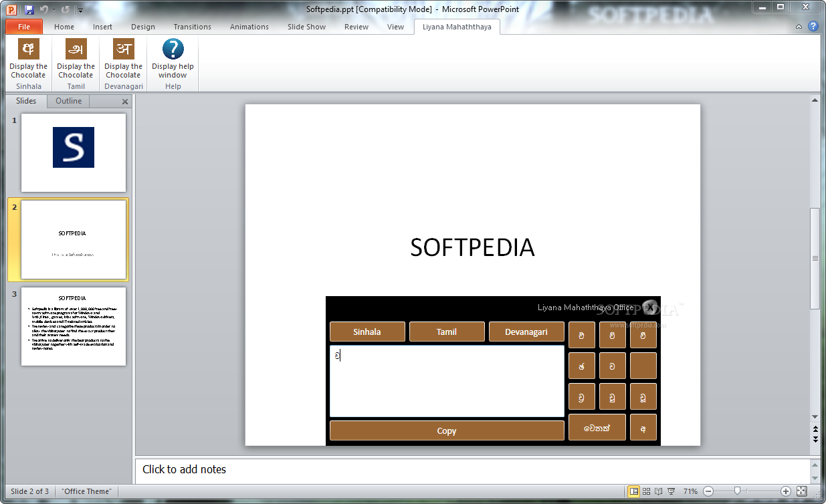Select slide 3 thumbnail
The width and height of the screenshot is (826, 504).
[74, 326]
